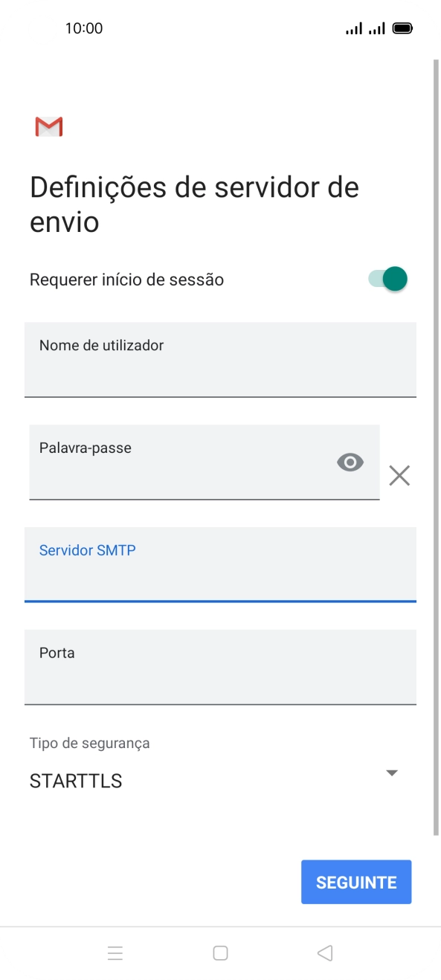Tap the battery icon in status bar
This screenshot has width=441, height=980.
click(402, 29)
